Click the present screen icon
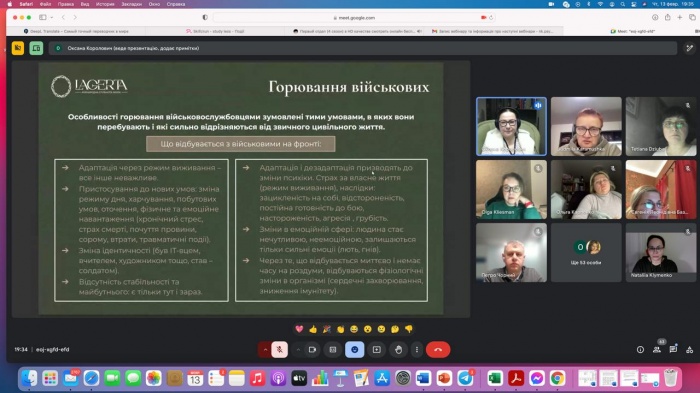 tap(377, 350)
